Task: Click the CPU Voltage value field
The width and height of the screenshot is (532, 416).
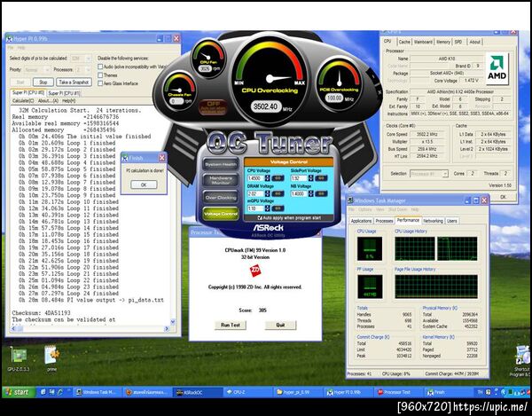Action: (x=255, y=178)
